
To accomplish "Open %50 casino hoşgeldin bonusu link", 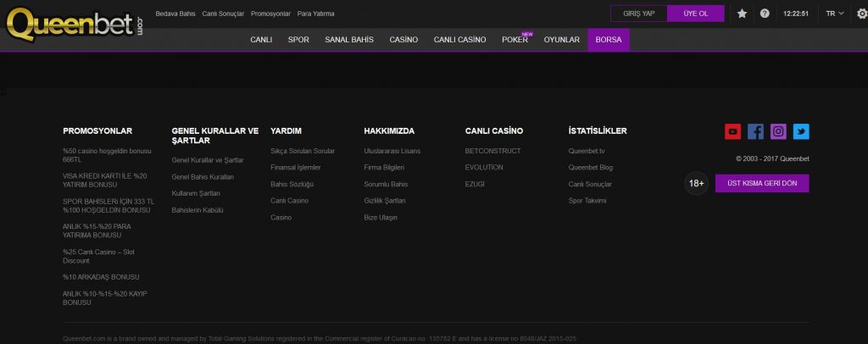I will [x=107, y=155].
